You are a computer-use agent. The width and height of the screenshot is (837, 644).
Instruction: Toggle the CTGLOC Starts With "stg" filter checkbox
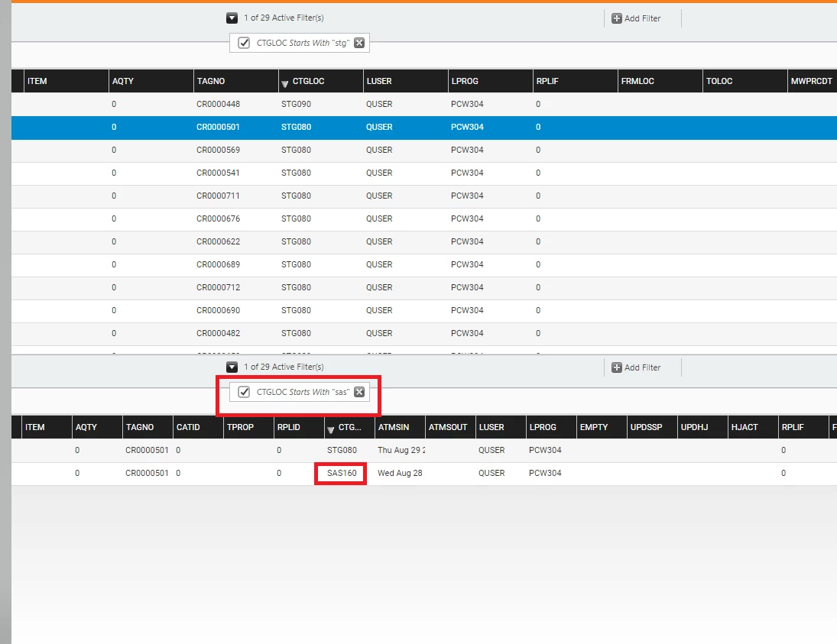[244, 43]
